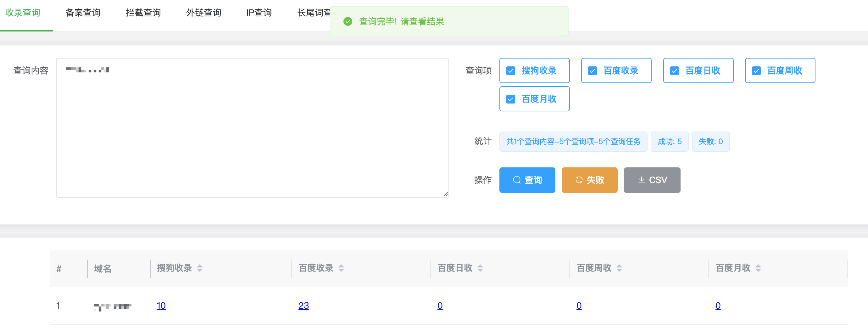Viewport: 868px width, 331px height.
Task: Click the # column header
Action: click(59, 269)
